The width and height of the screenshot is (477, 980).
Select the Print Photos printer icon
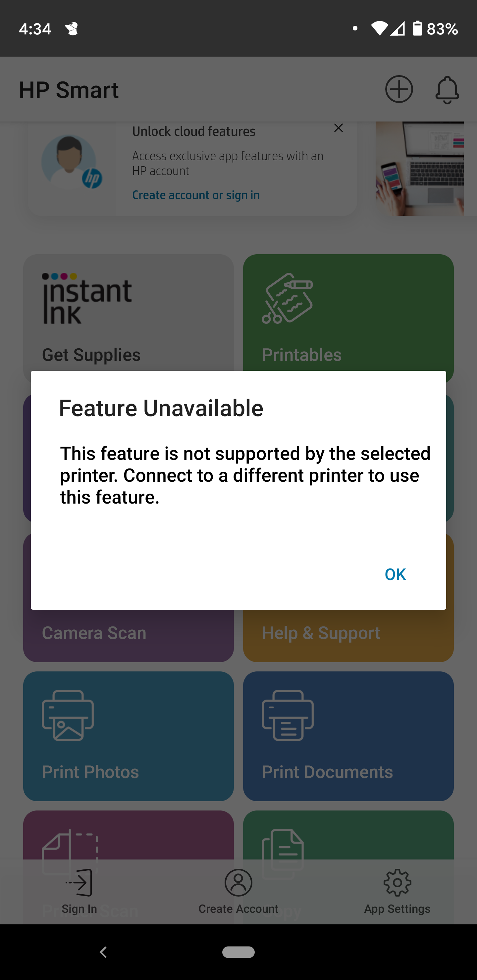[x=68, y=715]
